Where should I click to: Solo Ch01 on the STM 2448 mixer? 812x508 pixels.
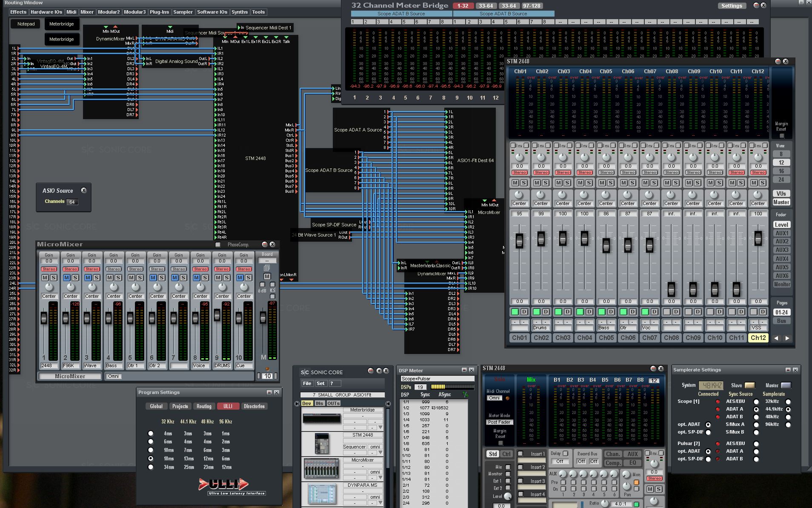[524, 183]
